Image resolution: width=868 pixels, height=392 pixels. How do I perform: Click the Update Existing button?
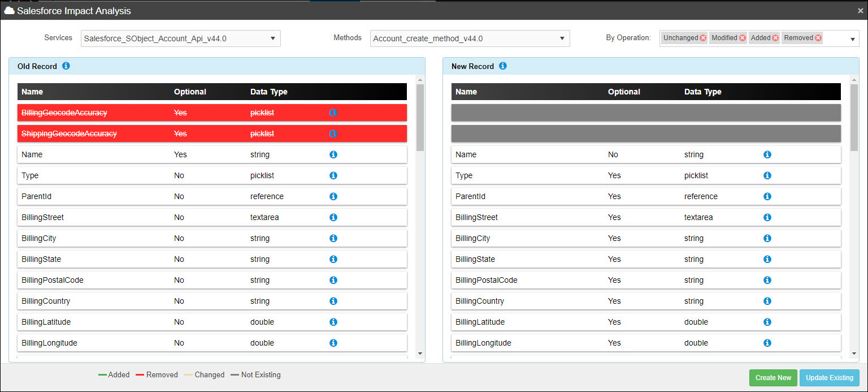coord(830,378)
